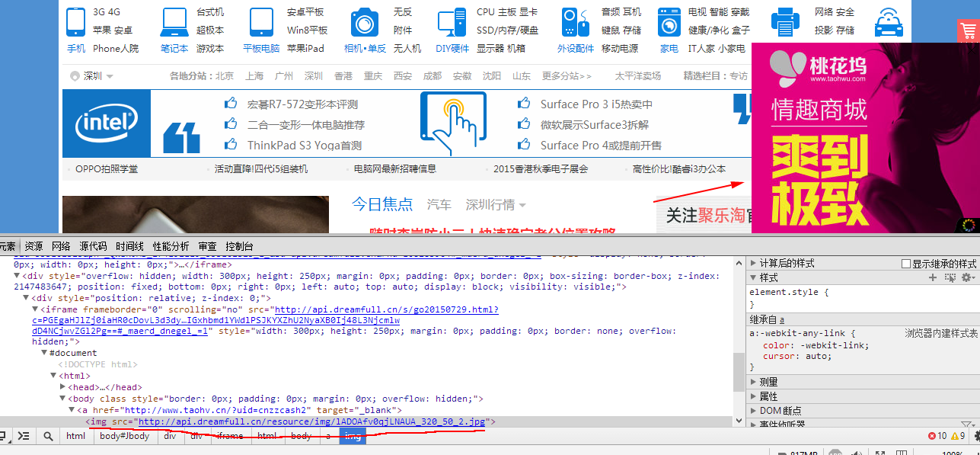
Task: Select the 今日焦点 tab
Action: [382, 204]
